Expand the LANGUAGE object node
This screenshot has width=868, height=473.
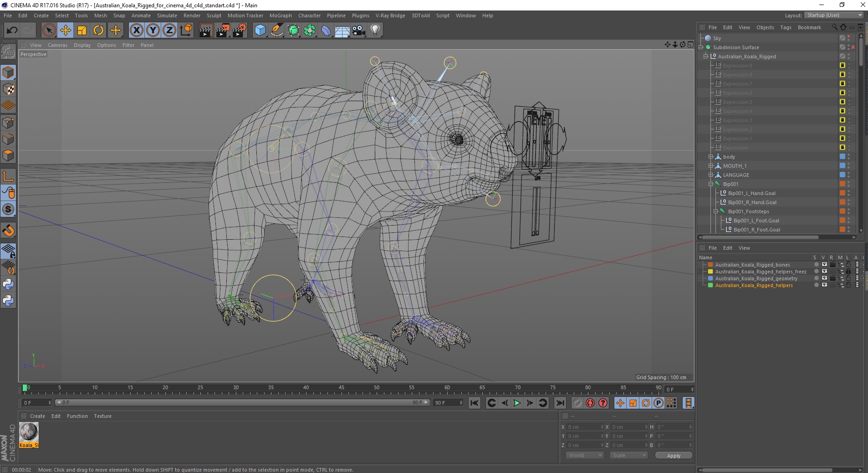[x=711, y=175]
